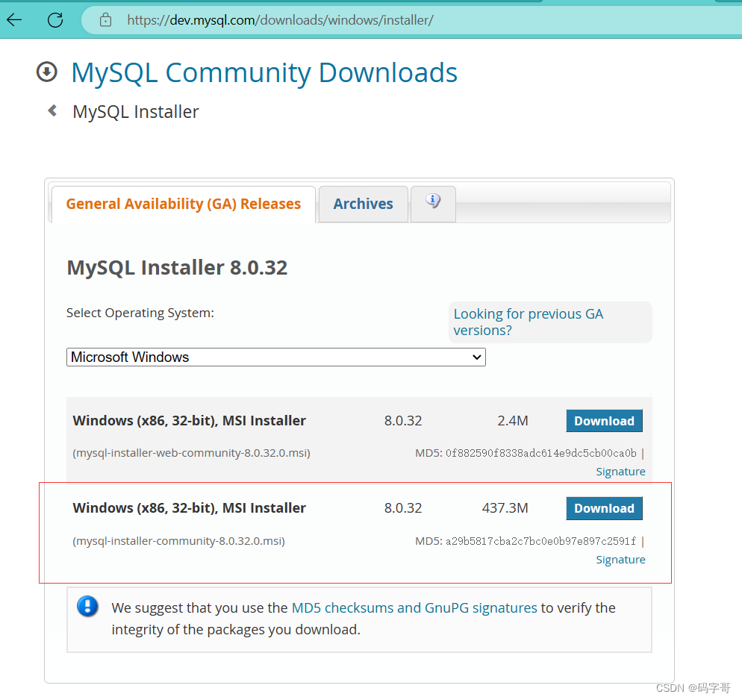Click the 437.3M row MSI Installer title

point(190,508)
